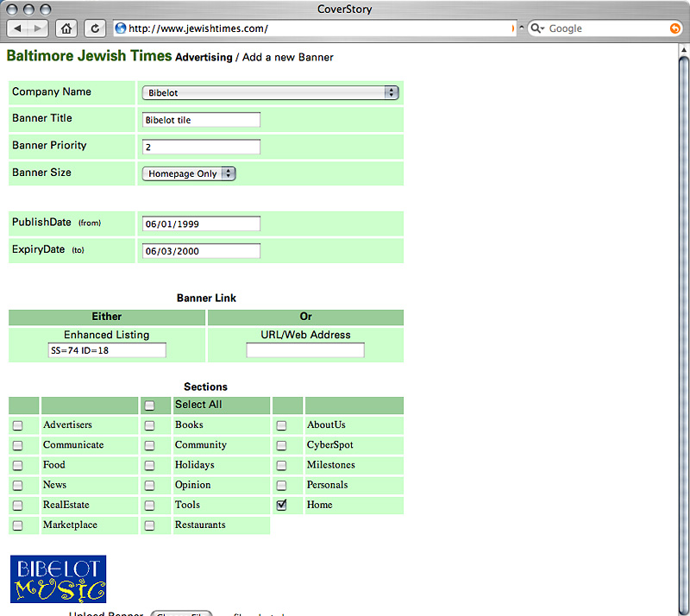Check the Personals section checkbox
The width and height of the screenshot is (690, 616).
(x=281, y=485)
